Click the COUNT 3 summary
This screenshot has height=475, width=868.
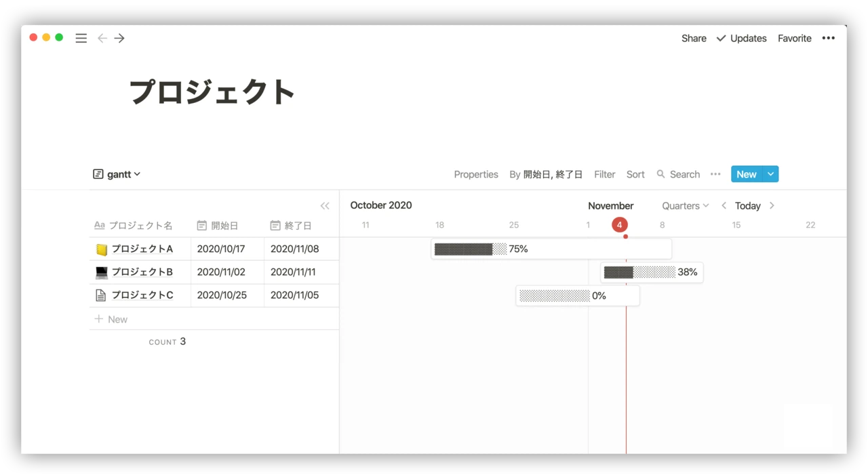tap(167, 342)
